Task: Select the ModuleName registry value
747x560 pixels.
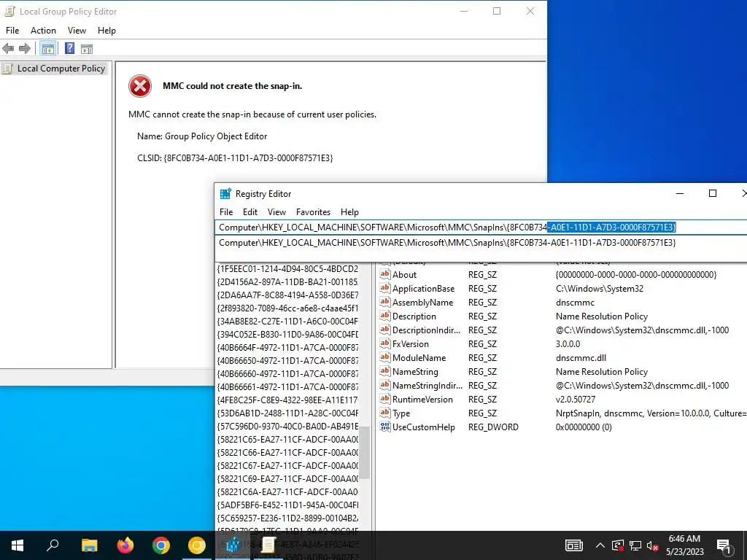Action: click(419, 357)
